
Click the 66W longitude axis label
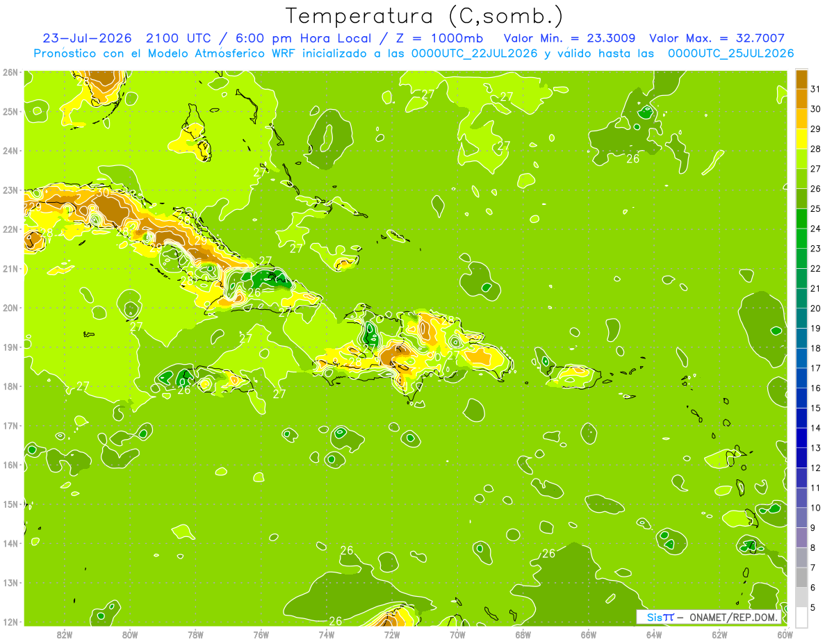pyautogui.click(x=589, y=634)
